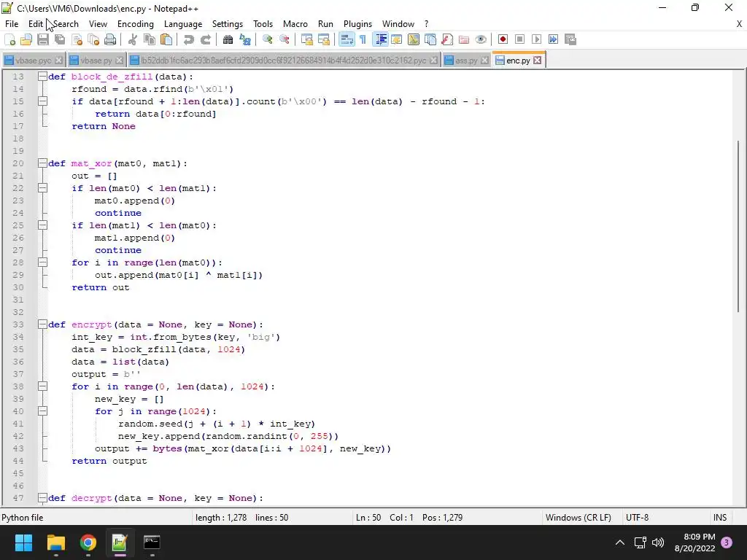Open the Language menu

pos(183,24)
